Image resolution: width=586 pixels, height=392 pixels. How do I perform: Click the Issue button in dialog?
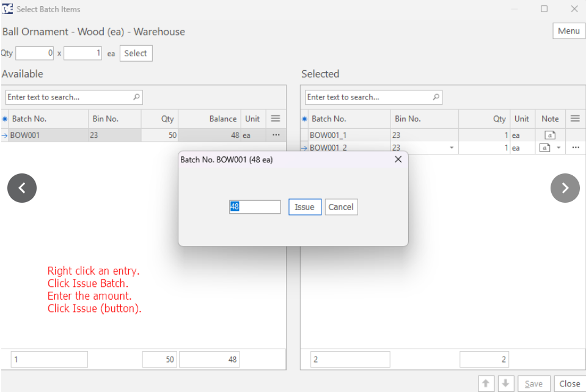[304, 207]
